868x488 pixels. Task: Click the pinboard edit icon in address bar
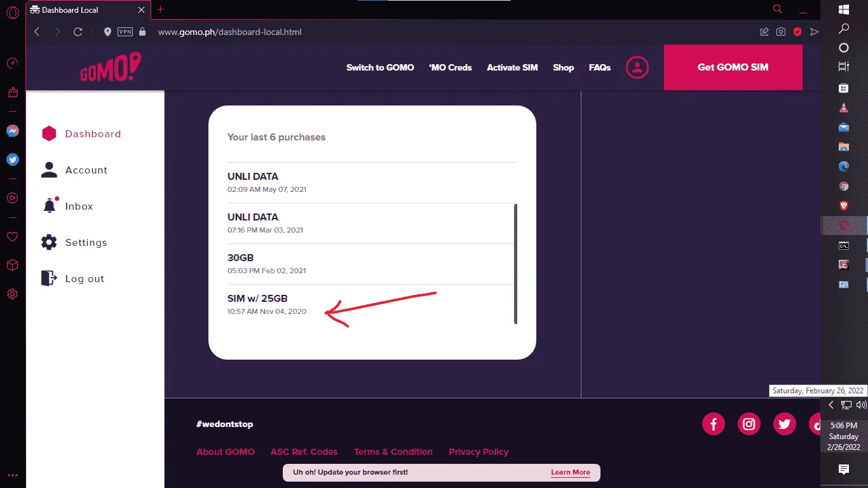point(764,32)
